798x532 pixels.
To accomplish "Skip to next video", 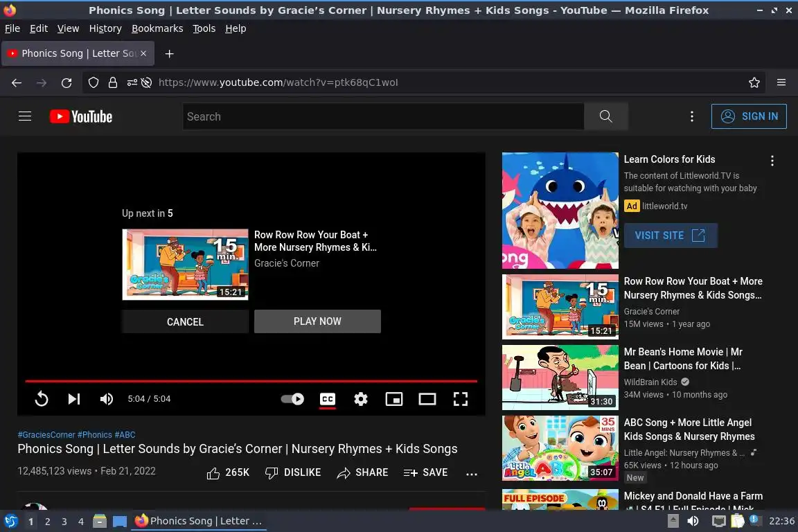I will coord(74,399).
